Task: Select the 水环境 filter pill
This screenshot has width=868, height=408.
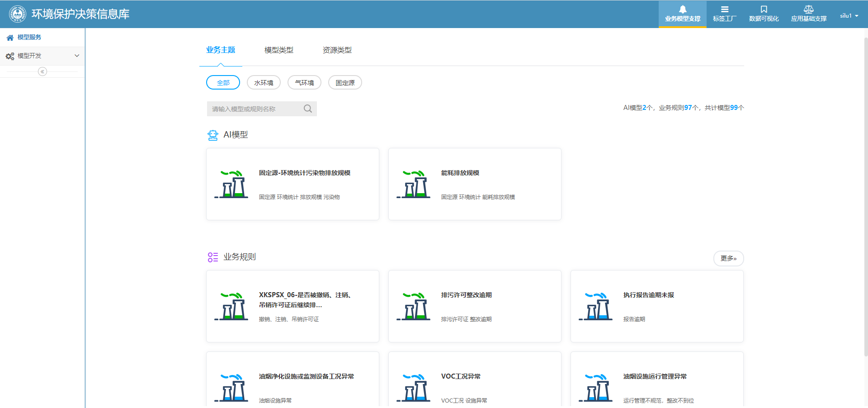Action: coord(264,83)
